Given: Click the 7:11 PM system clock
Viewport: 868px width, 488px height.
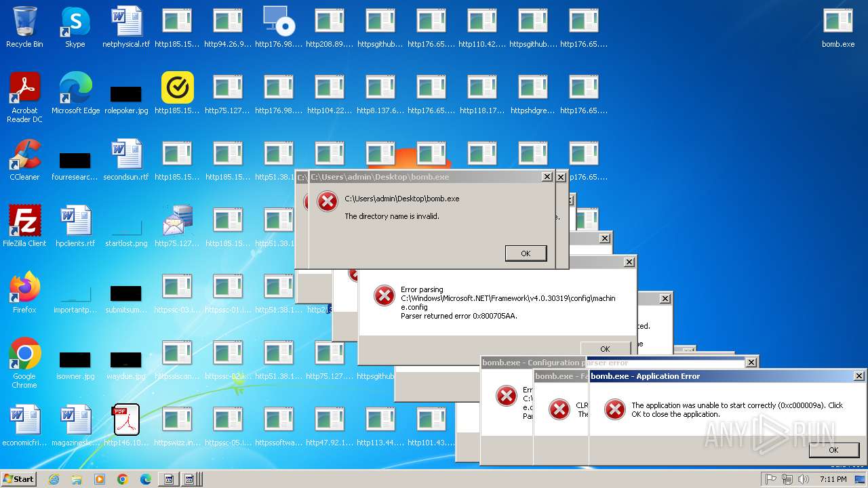Looking at the screenshot, I should click(x=833, y=479).
